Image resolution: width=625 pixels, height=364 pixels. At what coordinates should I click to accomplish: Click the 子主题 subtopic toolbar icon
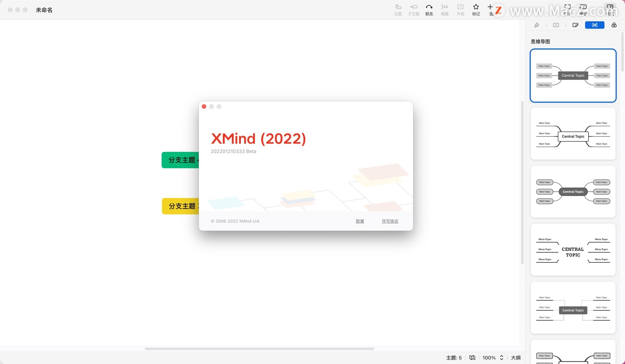(414, 10)
